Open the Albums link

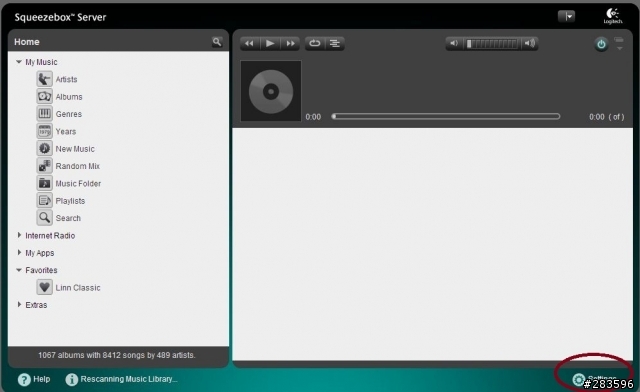point(69,97)
